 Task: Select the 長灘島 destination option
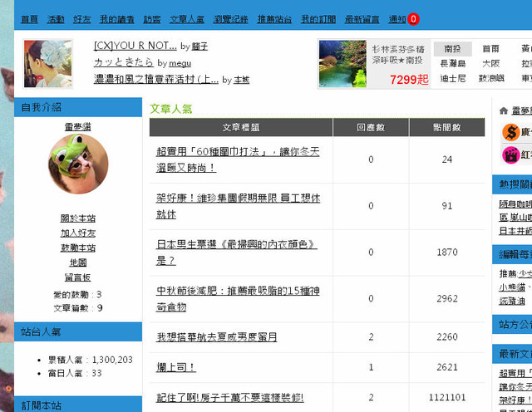pos(452,64)
